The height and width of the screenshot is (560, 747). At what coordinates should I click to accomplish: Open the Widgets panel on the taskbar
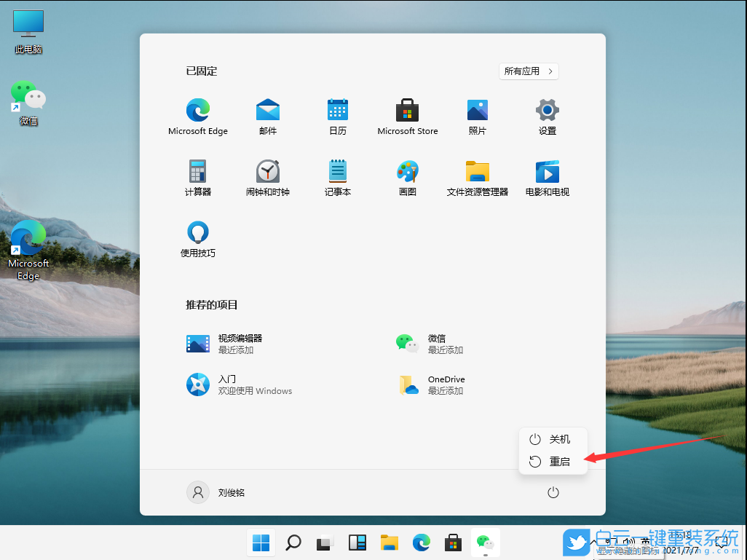click(357, 543)
